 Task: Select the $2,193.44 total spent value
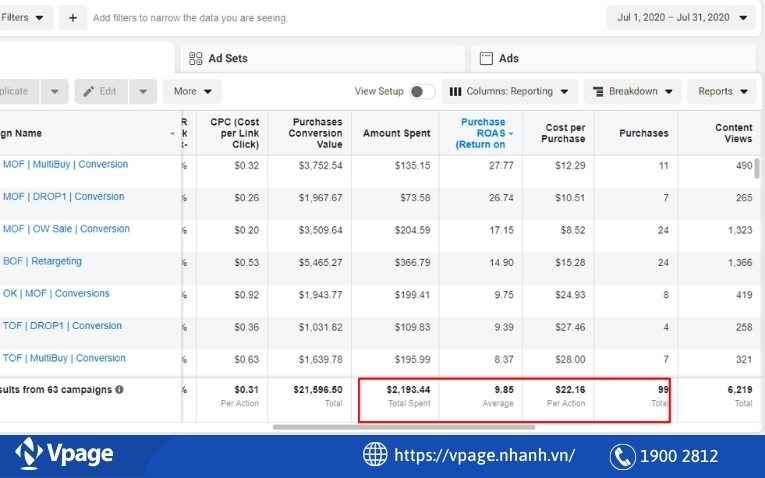tap(408, 390)
